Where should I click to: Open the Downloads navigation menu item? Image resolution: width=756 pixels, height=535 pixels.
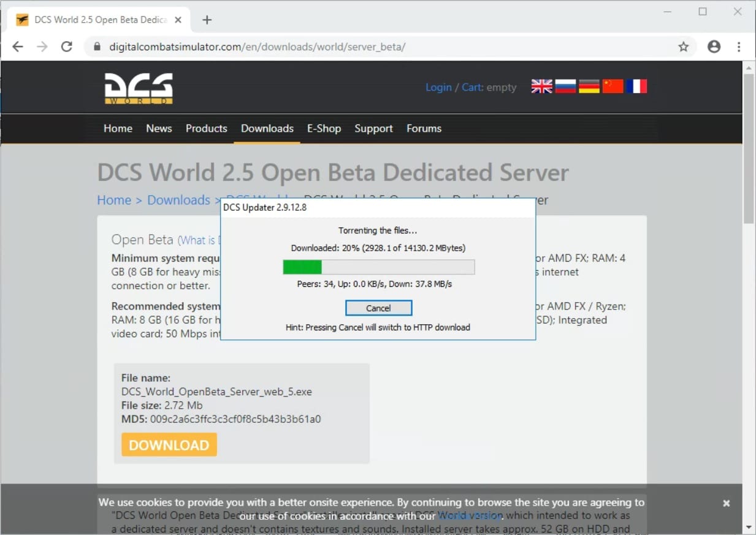267,129
